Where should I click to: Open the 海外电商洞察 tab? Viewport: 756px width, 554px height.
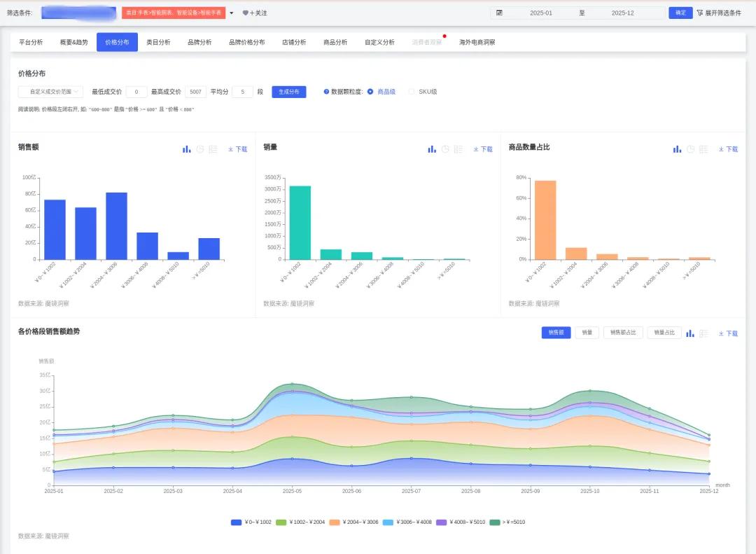(x=477, y=42)
